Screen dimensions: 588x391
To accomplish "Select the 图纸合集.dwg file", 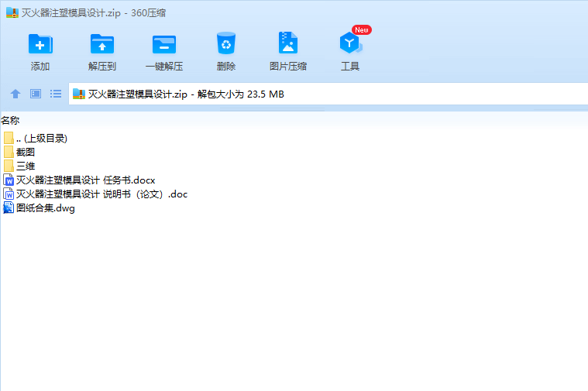I will pyautogui.click(x=39, y=208).
